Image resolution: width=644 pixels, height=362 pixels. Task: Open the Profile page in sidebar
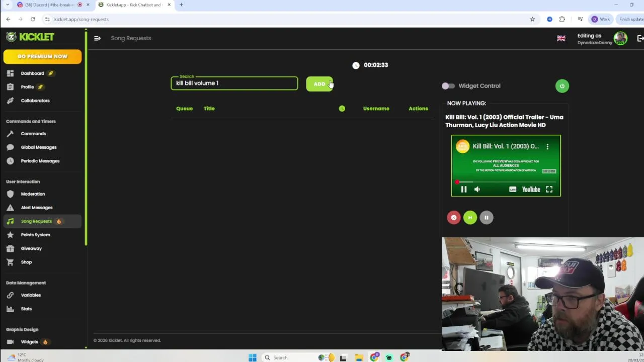[x=27, y=87]
